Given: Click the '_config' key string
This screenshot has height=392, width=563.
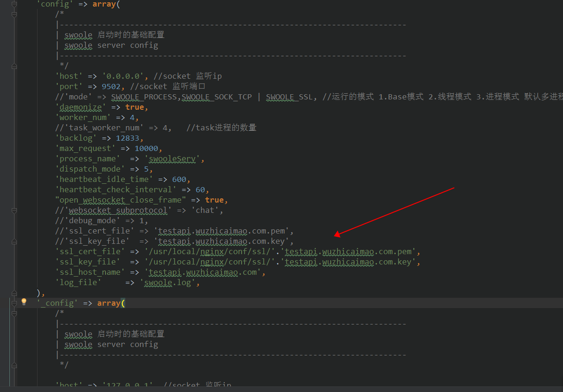Looking at the screenshot, I should tap(58, 303).
